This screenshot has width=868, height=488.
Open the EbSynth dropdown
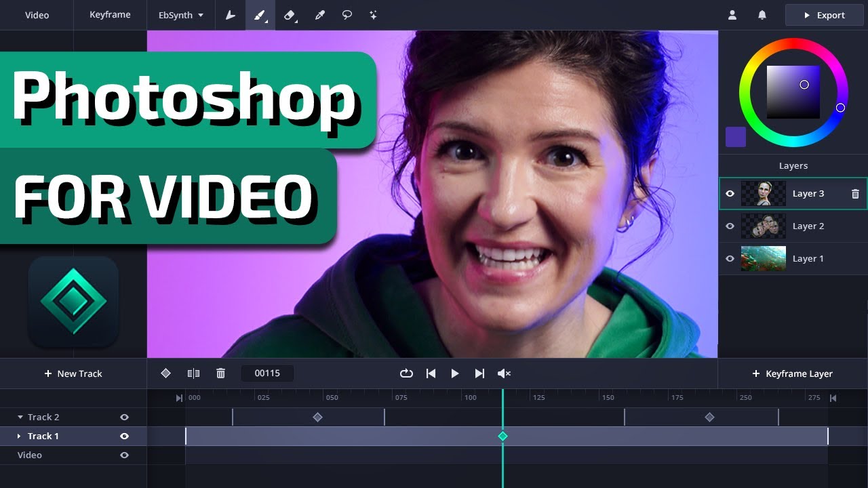pyautogui.click(x=180, y=15)
